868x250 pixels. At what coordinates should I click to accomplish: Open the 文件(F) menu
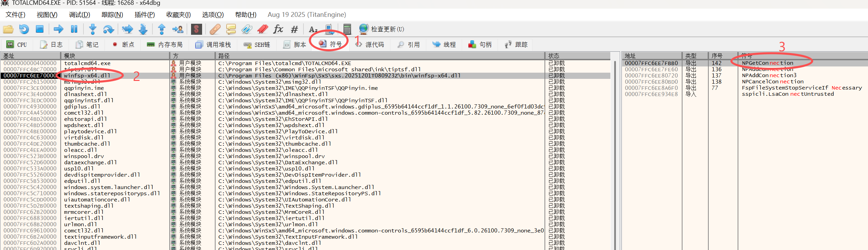point(16,14)
